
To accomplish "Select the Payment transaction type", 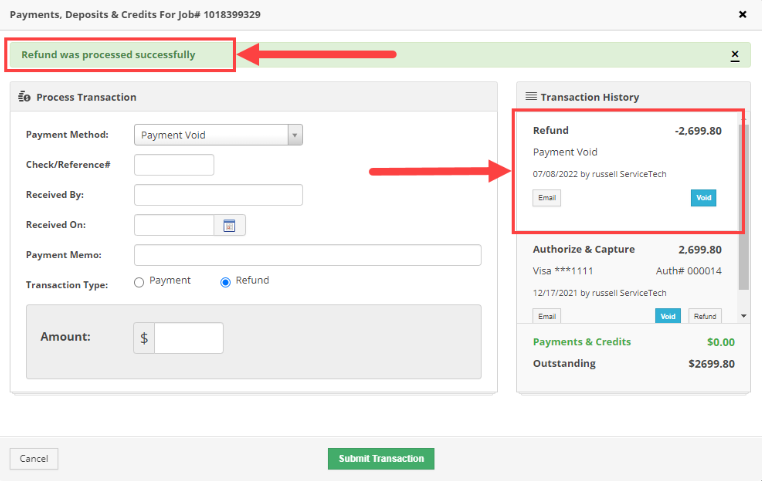I will (x=139, y=282).
